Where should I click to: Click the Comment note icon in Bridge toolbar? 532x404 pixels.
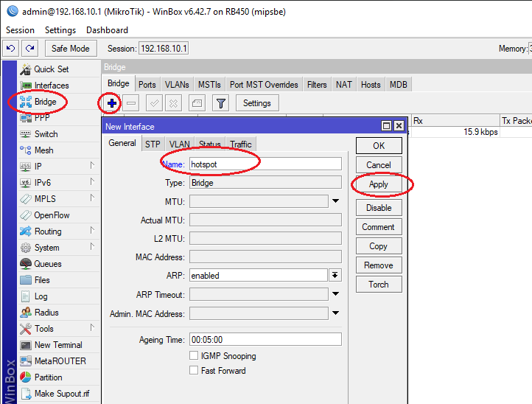[197, 103]
